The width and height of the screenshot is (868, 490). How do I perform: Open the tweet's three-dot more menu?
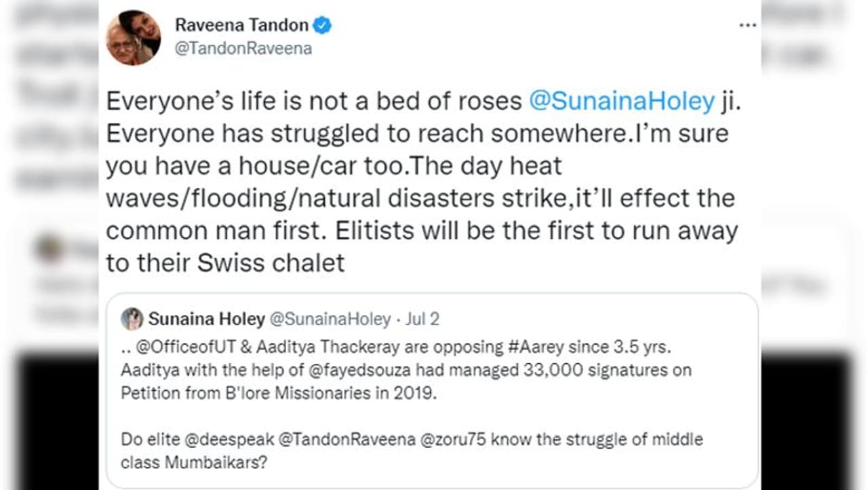747,26
